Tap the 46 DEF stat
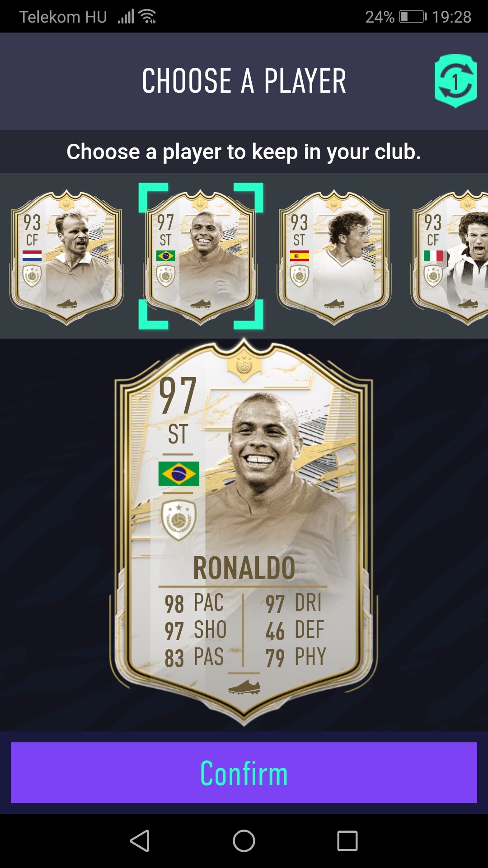488x868 pixels. coord(295,631)
